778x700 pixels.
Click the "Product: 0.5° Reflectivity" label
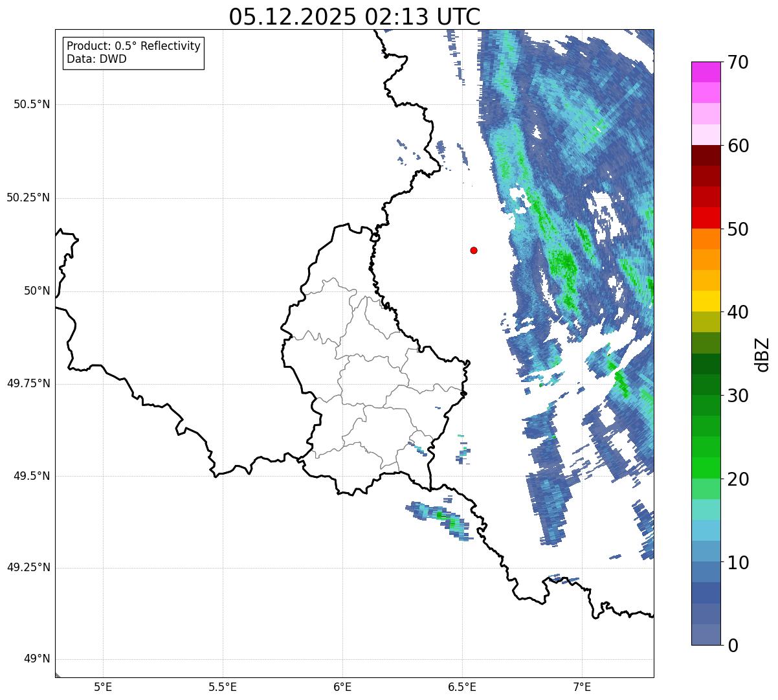[133, 47]
